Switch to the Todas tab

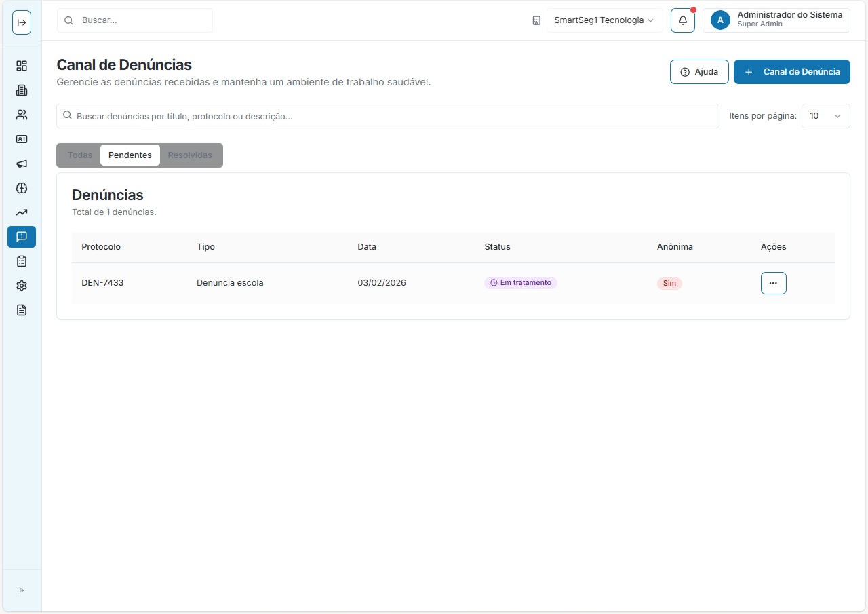80,155
